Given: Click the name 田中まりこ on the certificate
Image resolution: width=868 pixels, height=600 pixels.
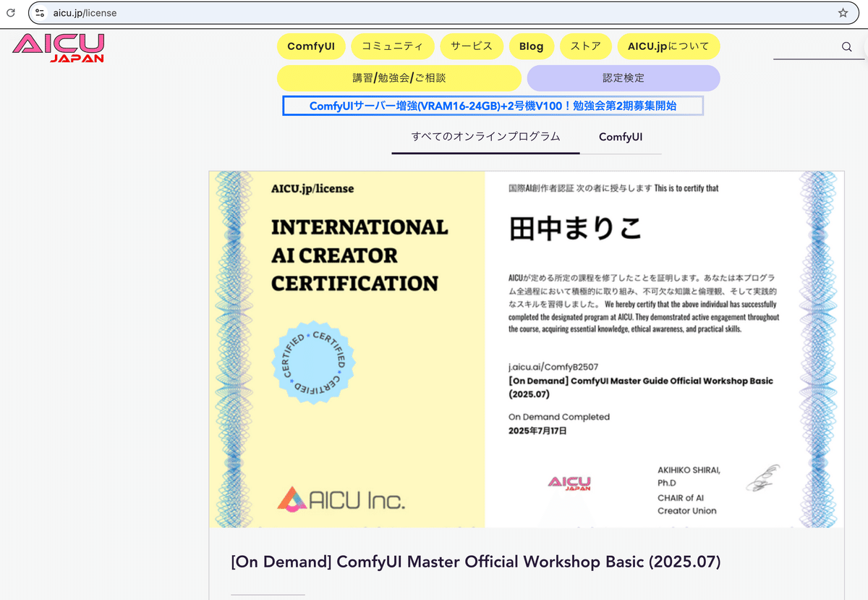Looking at the screenshot, I should pyautogui.click(x=576, y=228).
